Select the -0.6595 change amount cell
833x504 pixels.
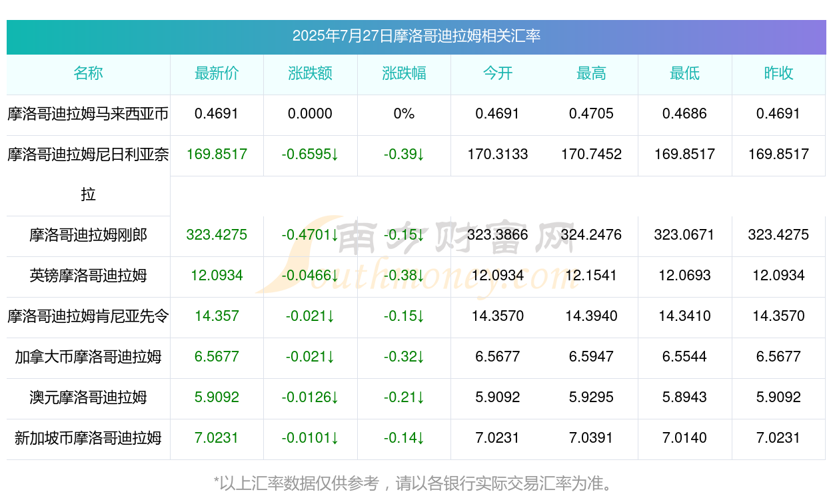[x=311, y=154]
